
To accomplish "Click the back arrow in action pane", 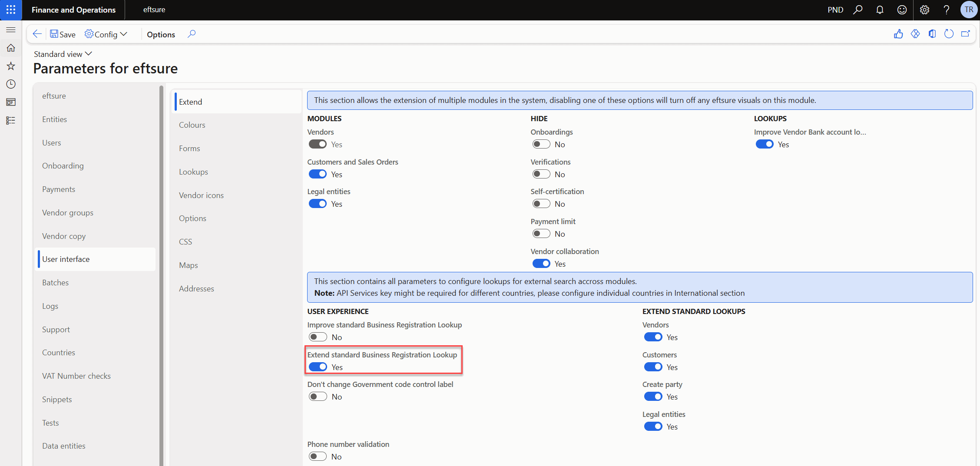I will (x=37, y=34).
